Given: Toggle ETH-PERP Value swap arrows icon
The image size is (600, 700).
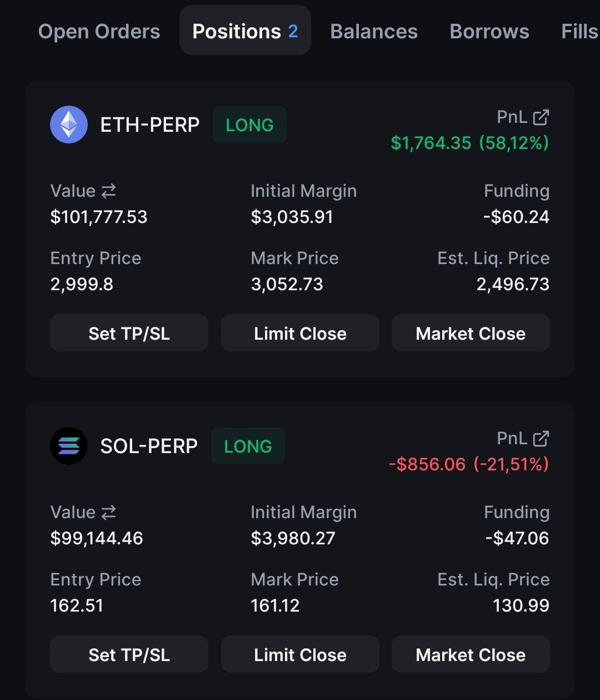Looking at the screenshot, I should pyautogui.click(x=108, y=191).
